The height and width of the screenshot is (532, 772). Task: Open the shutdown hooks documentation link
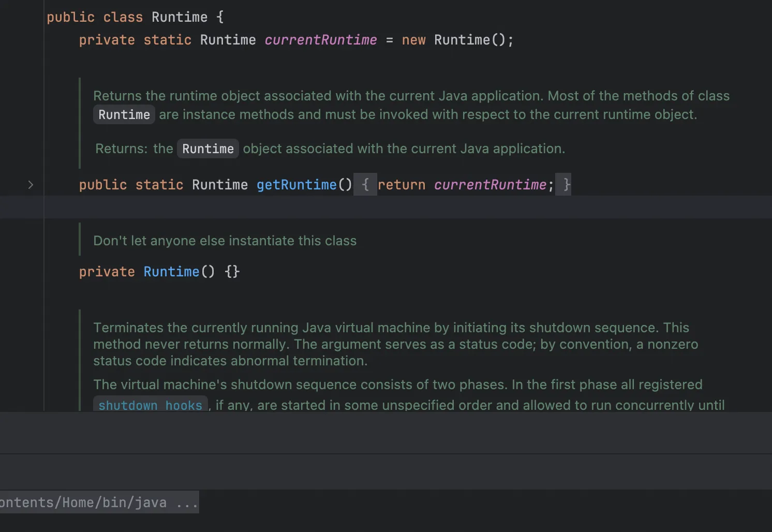click(150, 405)
